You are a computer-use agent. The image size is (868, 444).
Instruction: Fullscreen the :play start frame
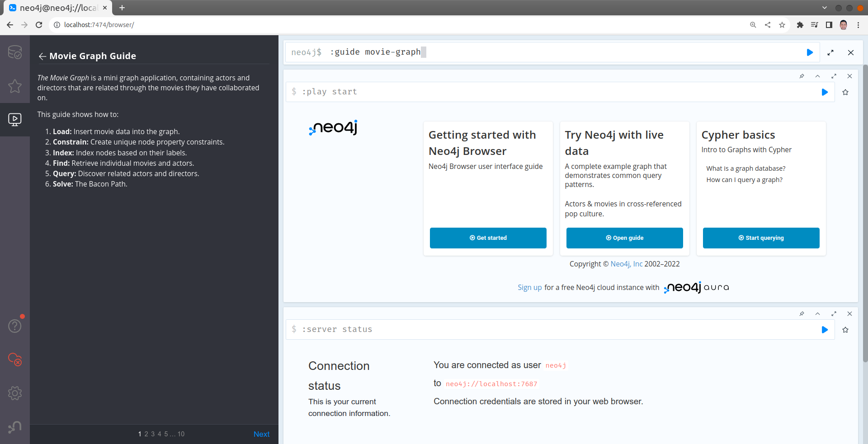coord(834,76)
